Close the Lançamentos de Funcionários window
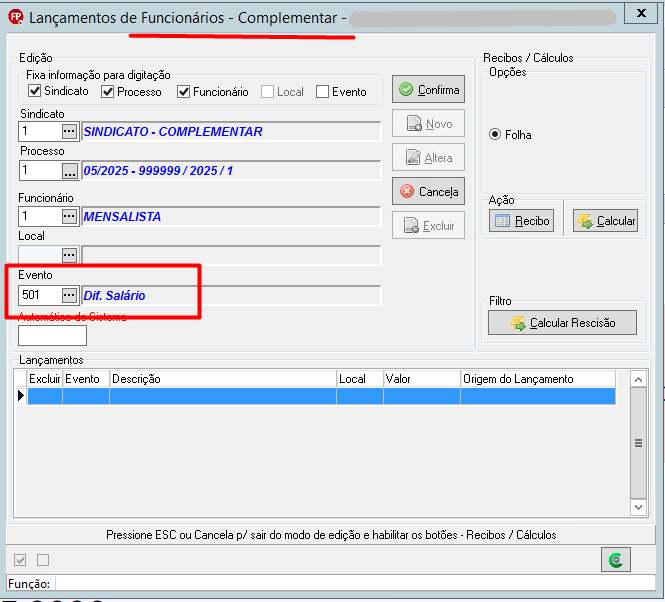 coord(641,13)
